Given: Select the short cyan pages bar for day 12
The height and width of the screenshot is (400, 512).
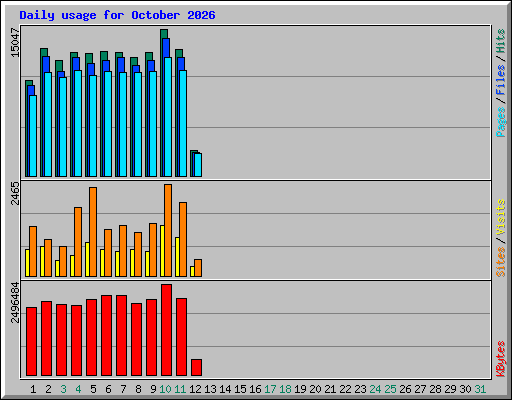Looking at the screenshot, I should point(198,165).
